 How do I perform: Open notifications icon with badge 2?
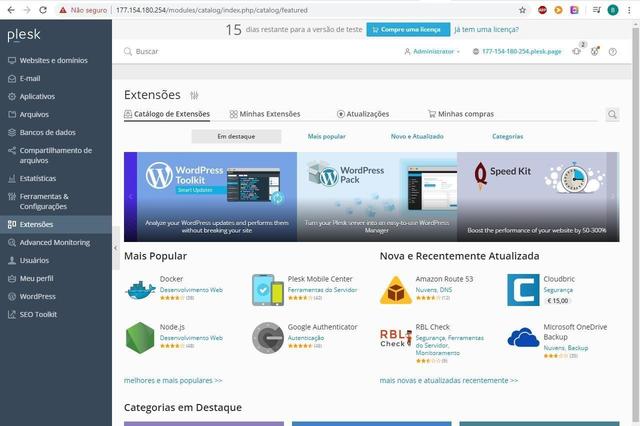point(577,51)
